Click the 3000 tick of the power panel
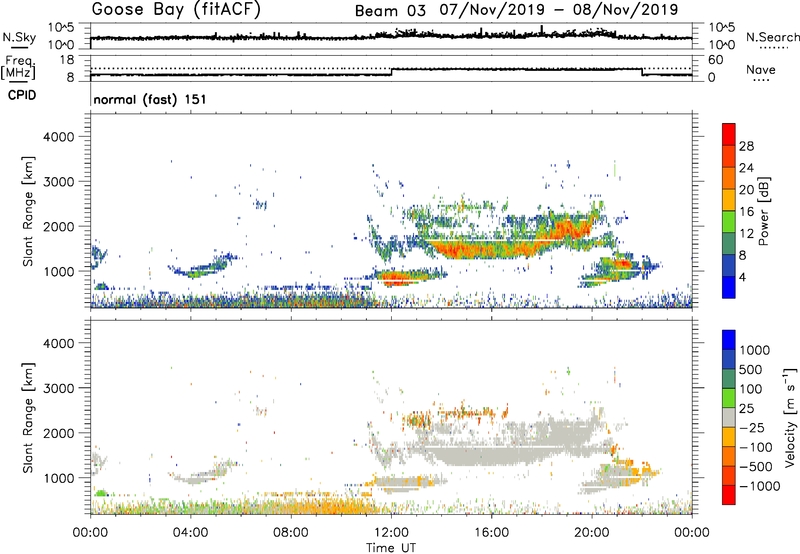 59,182
